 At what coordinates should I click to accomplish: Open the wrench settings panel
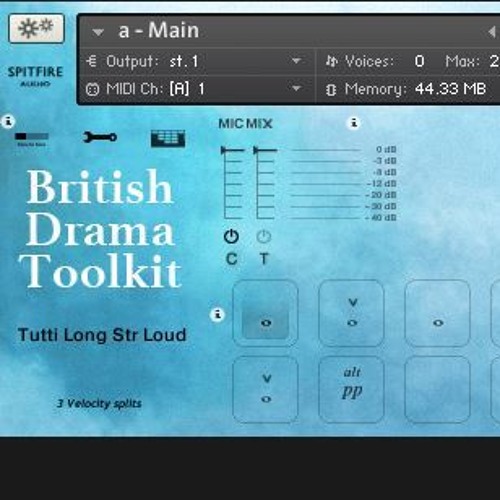100,137
